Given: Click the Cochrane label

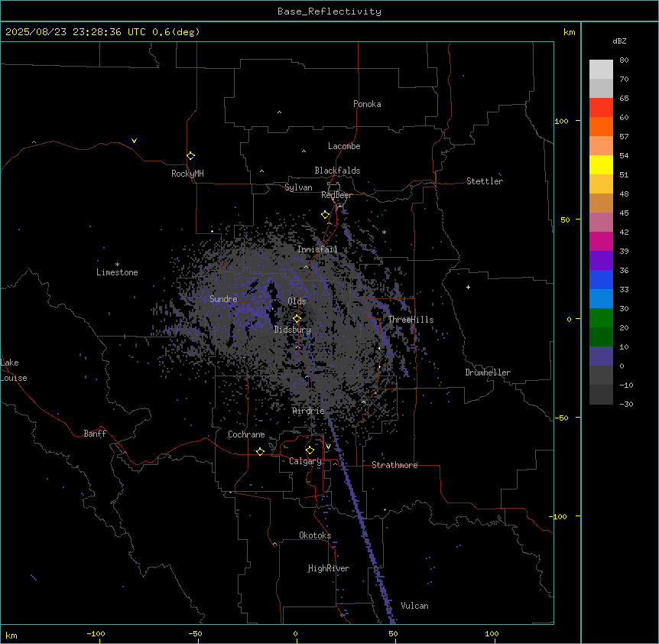Looking at the screenshot, I should [246, 434].
